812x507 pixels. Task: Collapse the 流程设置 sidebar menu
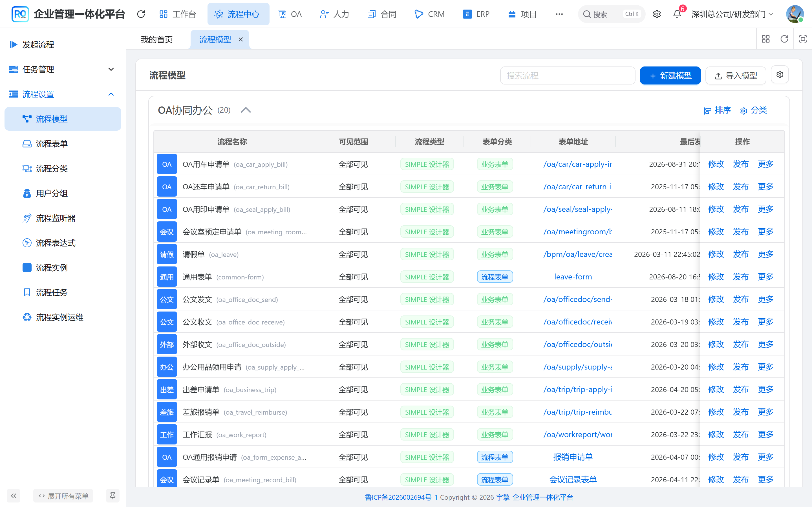click(62, 94)
